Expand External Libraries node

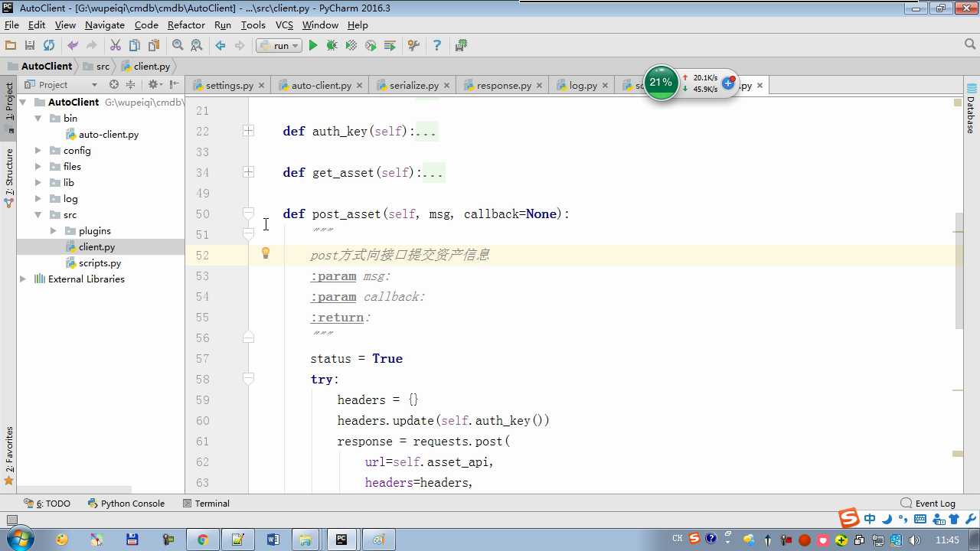[23, 279]
